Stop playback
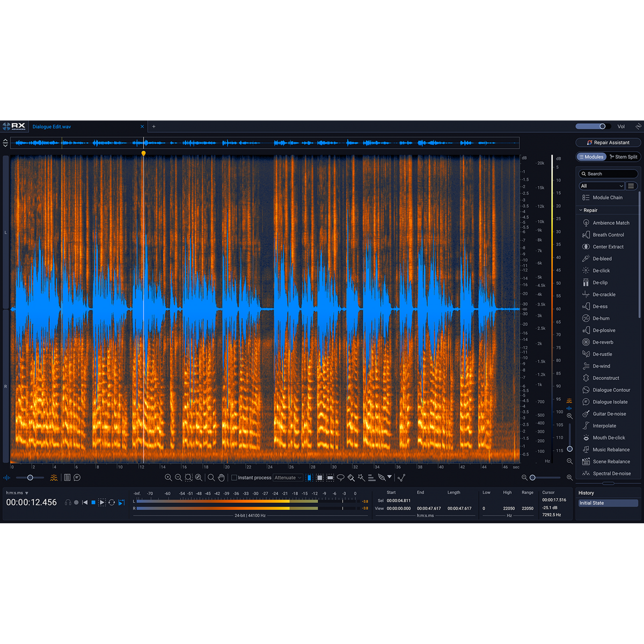Viewport: 644px width, 644px height. click(x=93, y=502)
